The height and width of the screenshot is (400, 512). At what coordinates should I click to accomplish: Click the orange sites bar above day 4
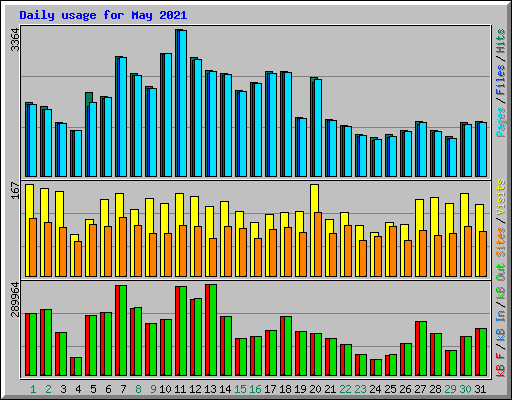coord(78,259)
